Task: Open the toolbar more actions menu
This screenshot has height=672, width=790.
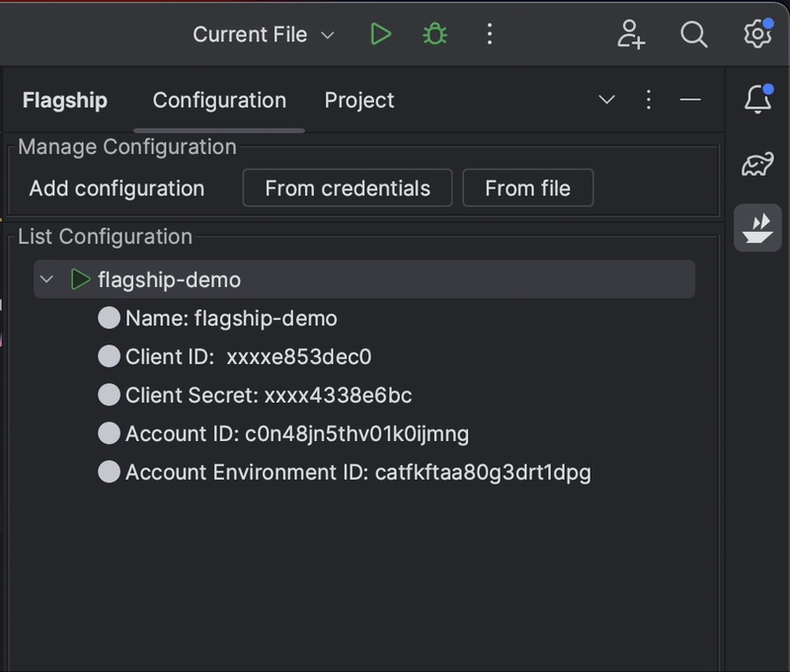Action: coord(490,35)
